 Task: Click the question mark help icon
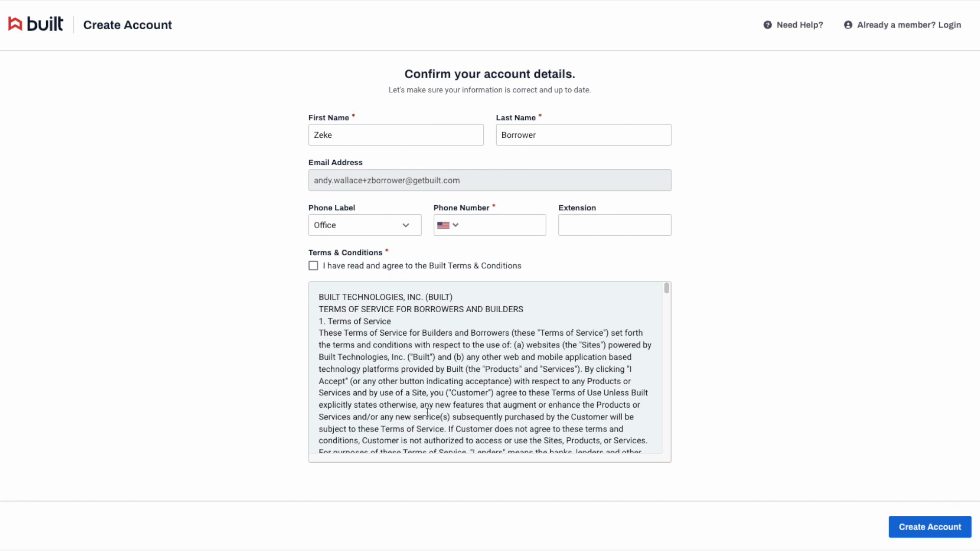767,25
